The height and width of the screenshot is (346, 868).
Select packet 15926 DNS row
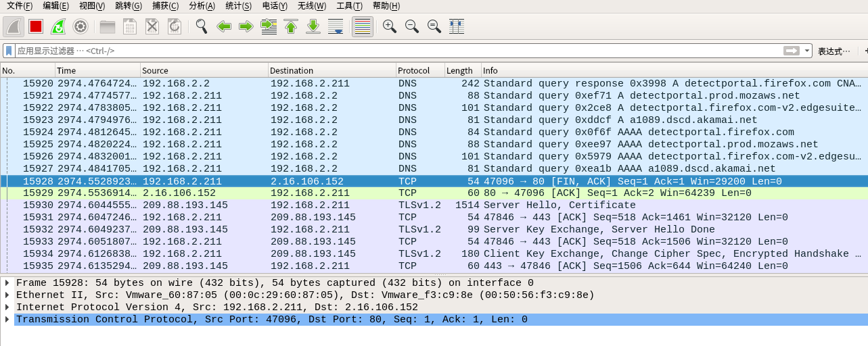[x=434, y=157]
